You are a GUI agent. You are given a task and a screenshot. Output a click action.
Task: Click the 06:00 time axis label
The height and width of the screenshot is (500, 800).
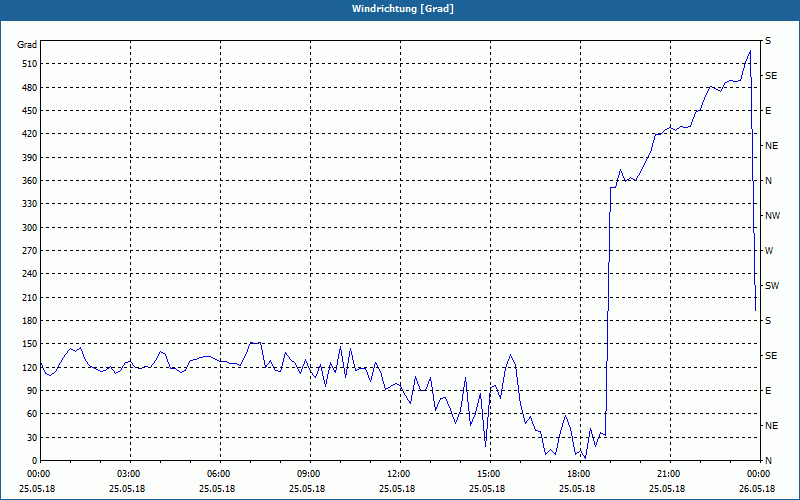(x=217, y=473)
